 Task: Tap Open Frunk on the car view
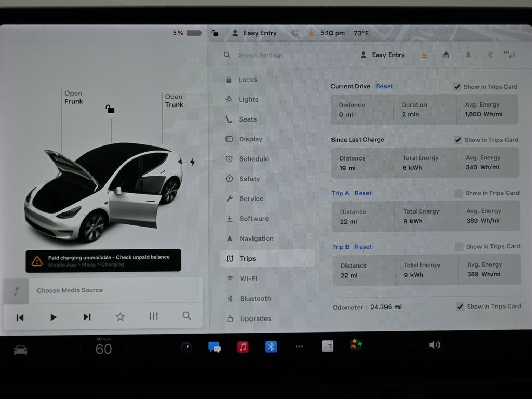(x=73, y=97)
